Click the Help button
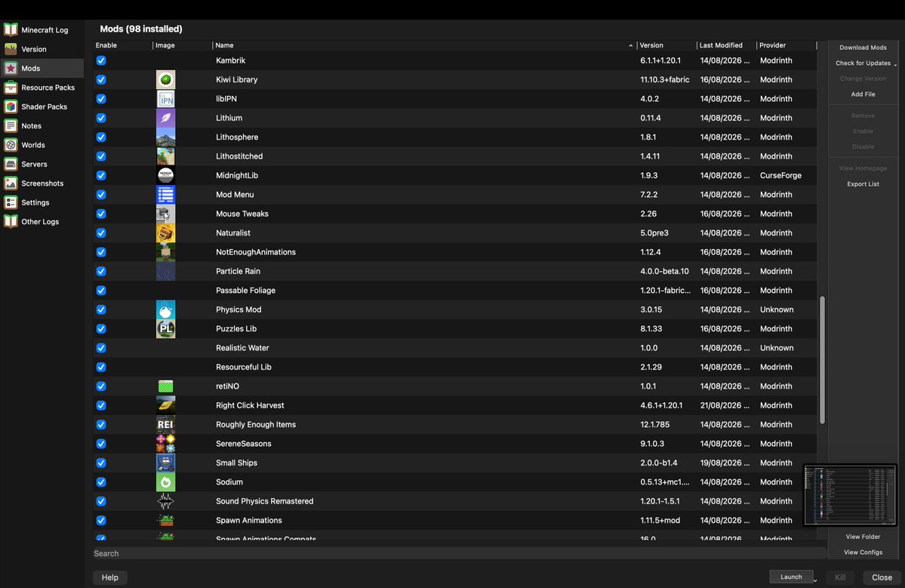 109,577
